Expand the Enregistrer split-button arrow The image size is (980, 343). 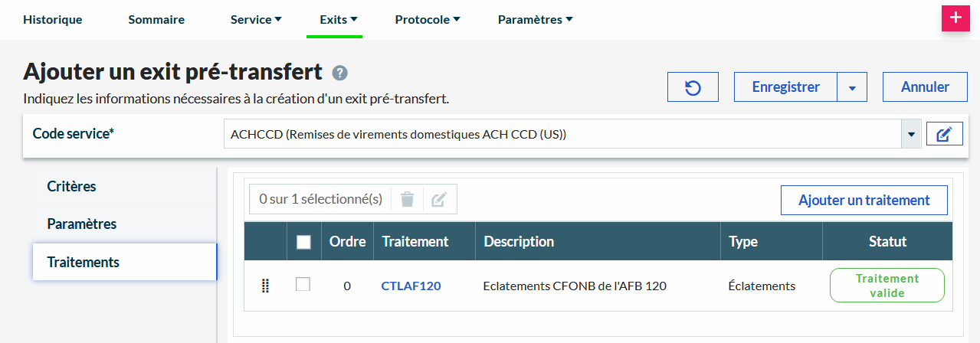[852, 87]
